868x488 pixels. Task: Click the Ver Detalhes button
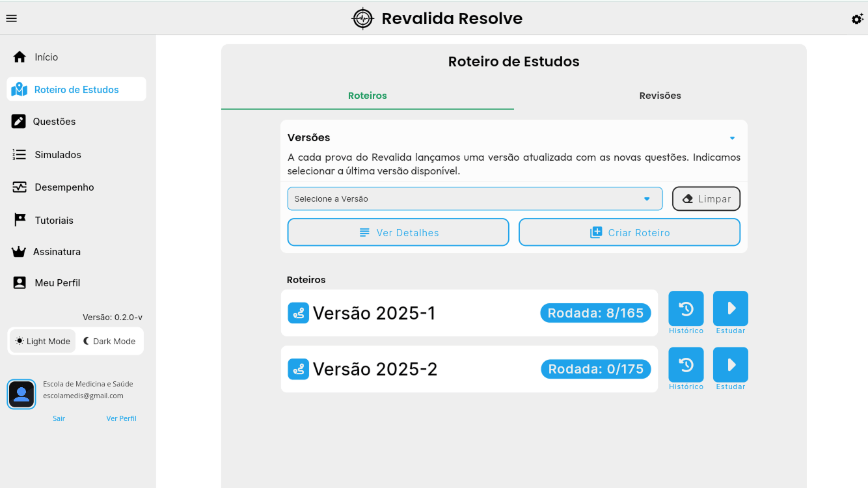click(x=398, y=232)
